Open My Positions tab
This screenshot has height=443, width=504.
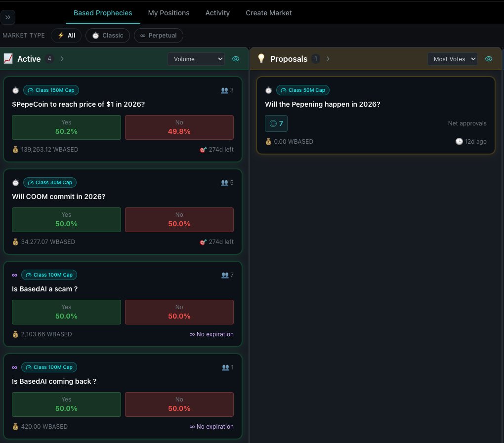[169, 13]
